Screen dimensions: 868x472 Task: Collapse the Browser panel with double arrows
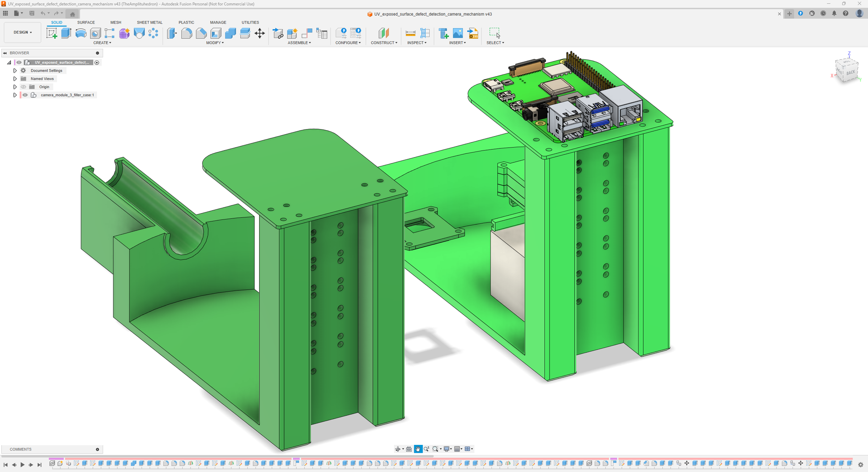(x=5, y=53)
